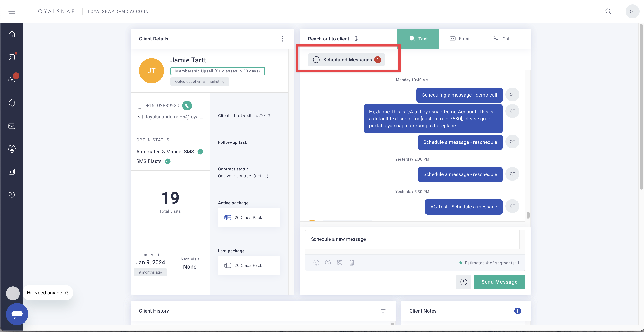Open the Client History filter menu
The height and width of the screenshot is (332, 644).
click(x=383, y=311)
